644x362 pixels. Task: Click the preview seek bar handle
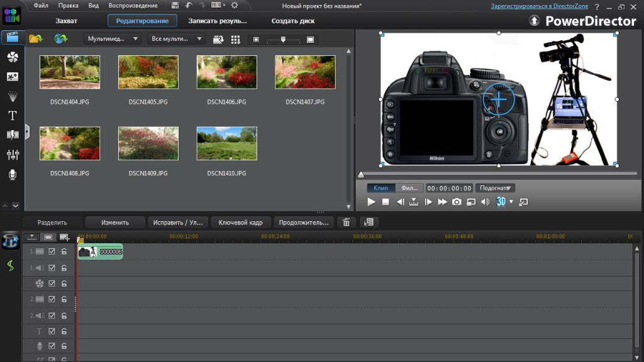(x=361, y=175)
